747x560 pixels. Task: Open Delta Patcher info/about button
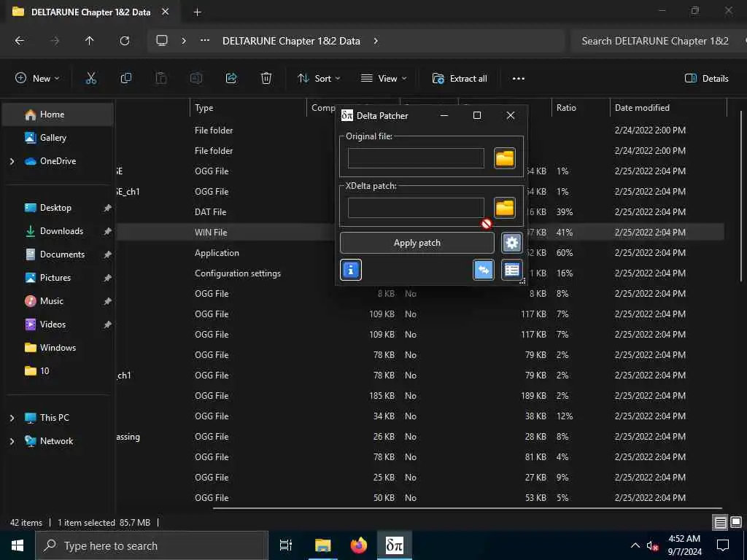[351, 270]
